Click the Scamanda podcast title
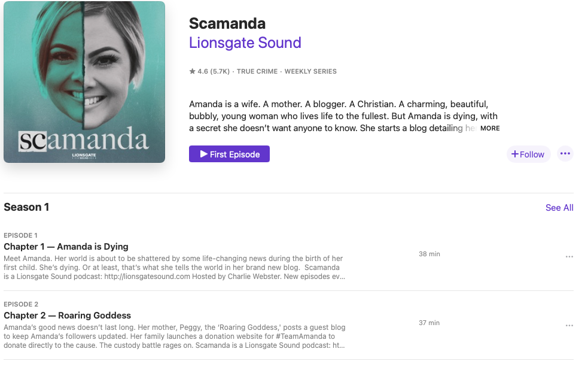 pos(227,23)
